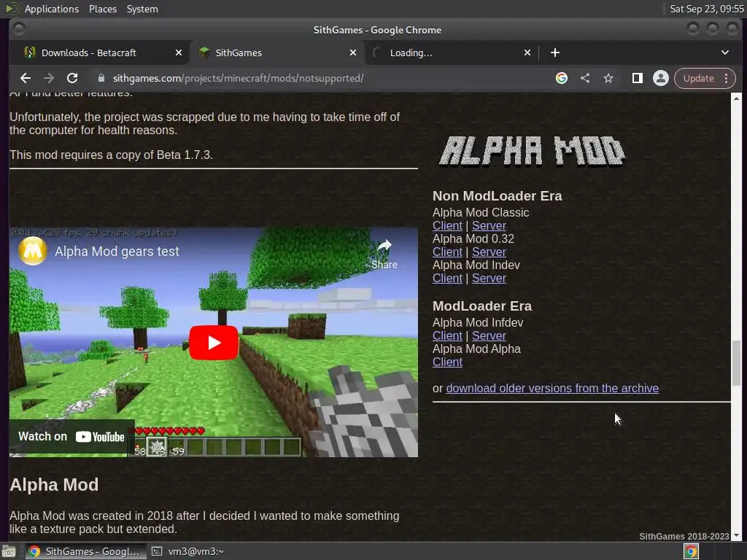
Task: Open the side panel icon
Action: coord(638,78)
